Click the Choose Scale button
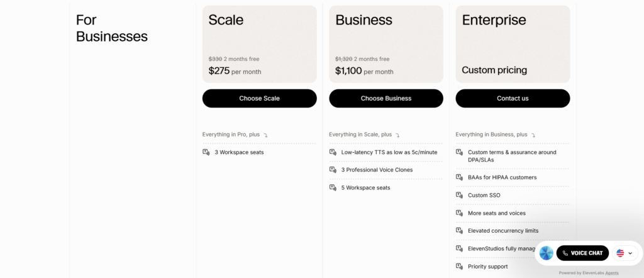 (259, 98)
